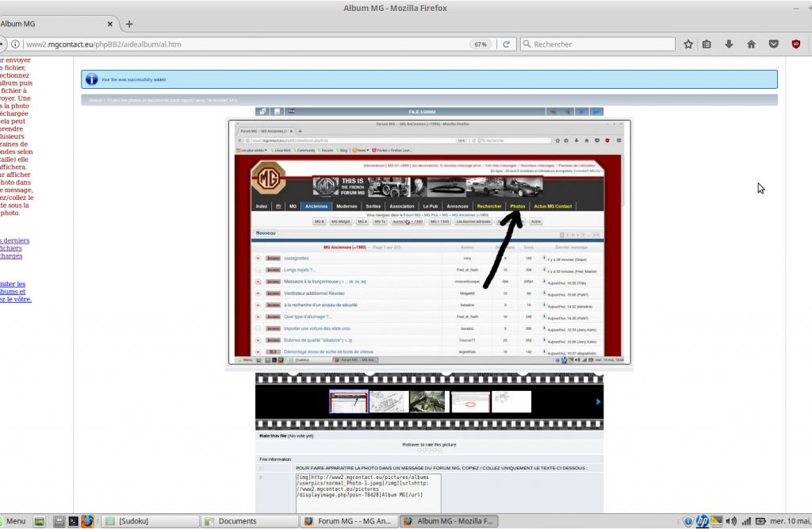Bookmark this page with the star icon
Screen dimensions: 812x529
[688, 44]
